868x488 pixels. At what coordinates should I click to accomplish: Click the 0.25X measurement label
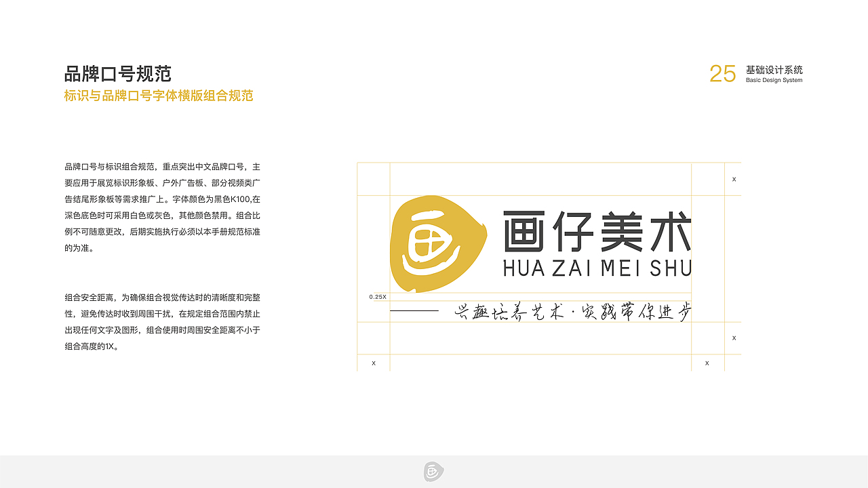(x=378, y=297)
